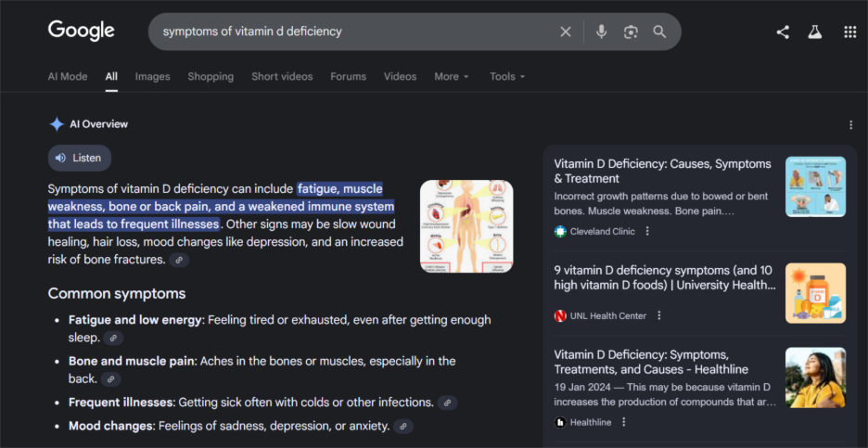
Task: Start voice search with microphone icon
Action: [601, 32]
